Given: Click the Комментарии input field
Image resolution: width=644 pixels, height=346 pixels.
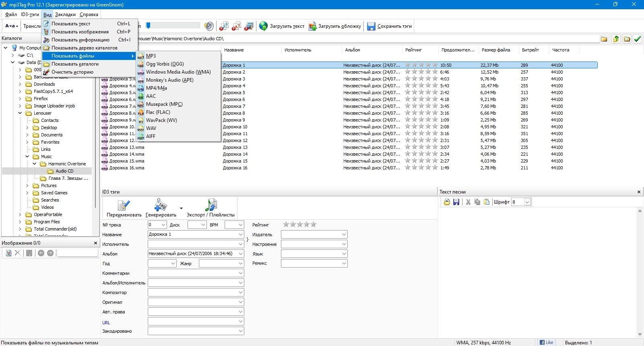Looking at the screenshot, I should 196,273.
